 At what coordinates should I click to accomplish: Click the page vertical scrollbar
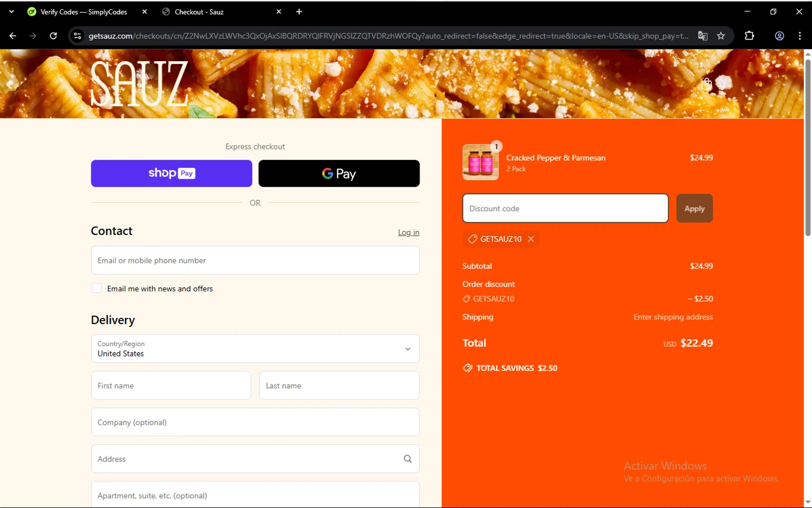click(x=808, y=147)
